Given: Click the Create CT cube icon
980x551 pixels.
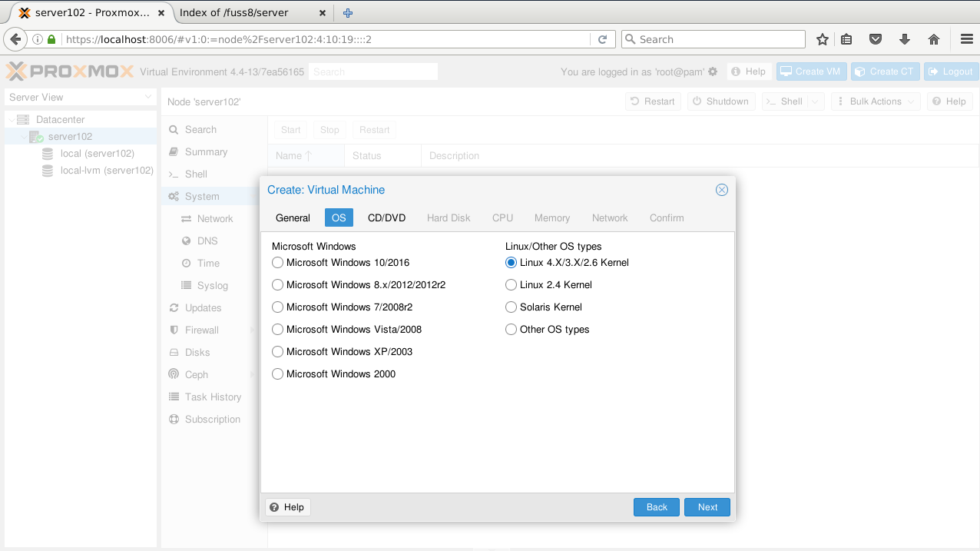Looking at the screenshot, I should [x=860, y=71].
